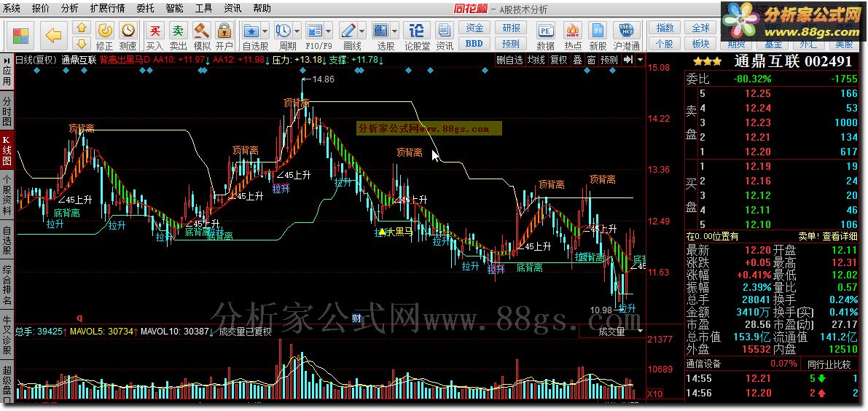Viewport: 868px width, 411px height.
Task: Click the up arrow toolbar button
Action: click(x=82, y=28)
